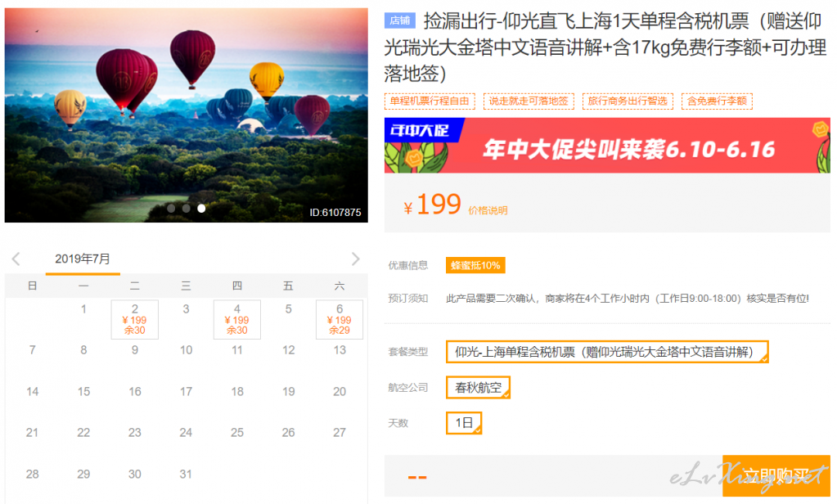Screen dimensions: 837x504
Task: Click calendar date 1
Action: [x=83, y=308]
